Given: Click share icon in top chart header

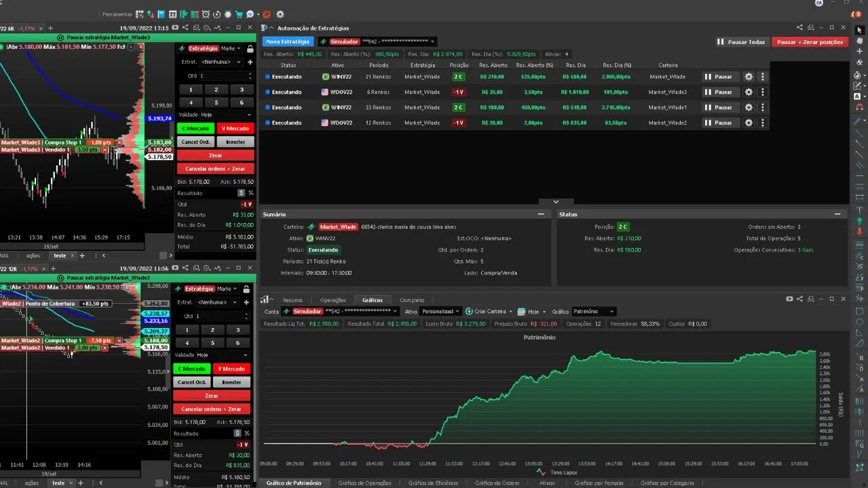Looking at the screenshot, I should (185, 28).
